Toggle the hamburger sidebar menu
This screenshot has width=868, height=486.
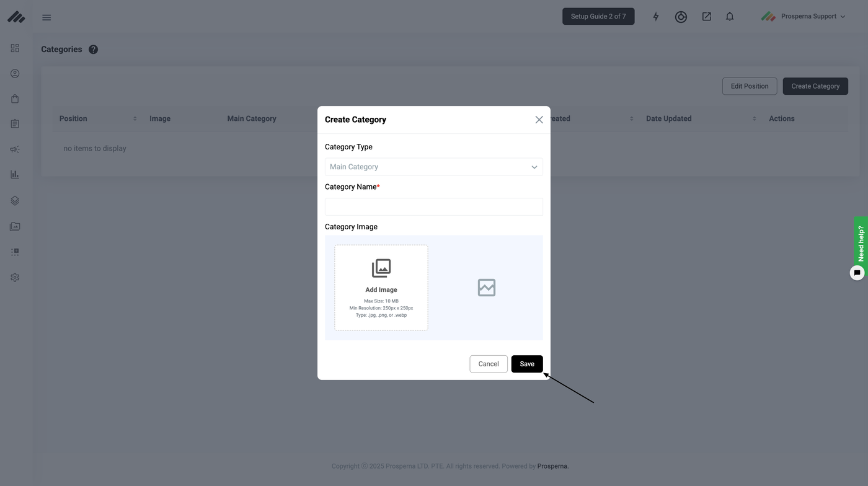click(x=46, y=17)
